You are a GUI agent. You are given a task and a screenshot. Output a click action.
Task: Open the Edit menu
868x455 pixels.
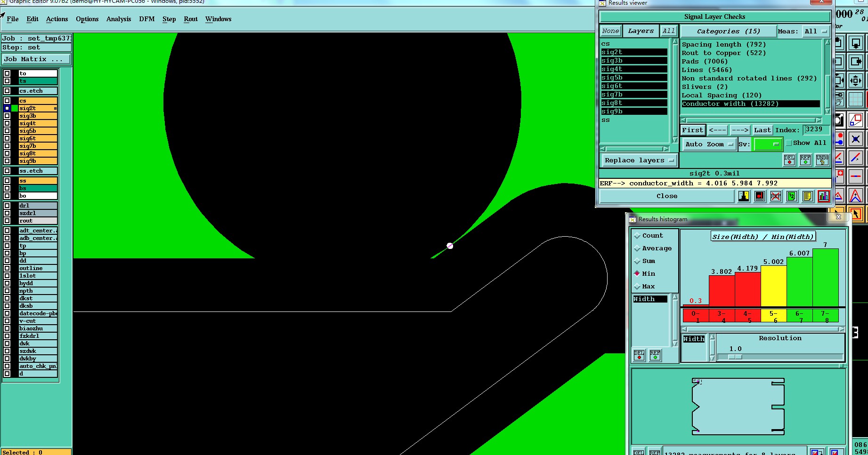click(x=32, y=19)
